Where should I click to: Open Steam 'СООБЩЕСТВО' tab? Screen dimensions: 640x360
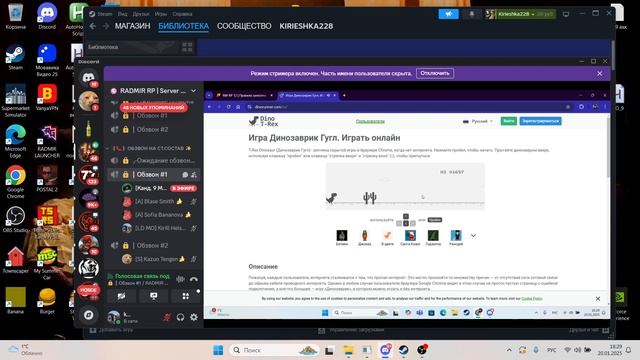(x=244, y=26)
